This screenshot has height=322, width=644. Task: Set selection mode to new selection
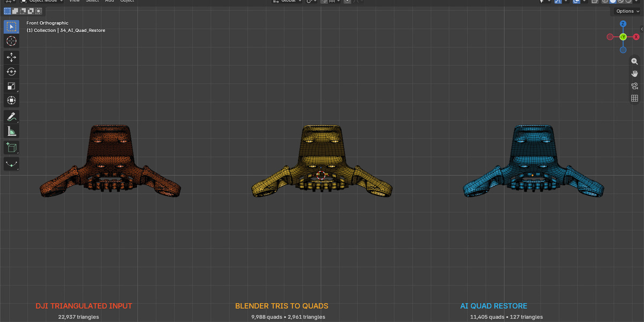[7, 11]
